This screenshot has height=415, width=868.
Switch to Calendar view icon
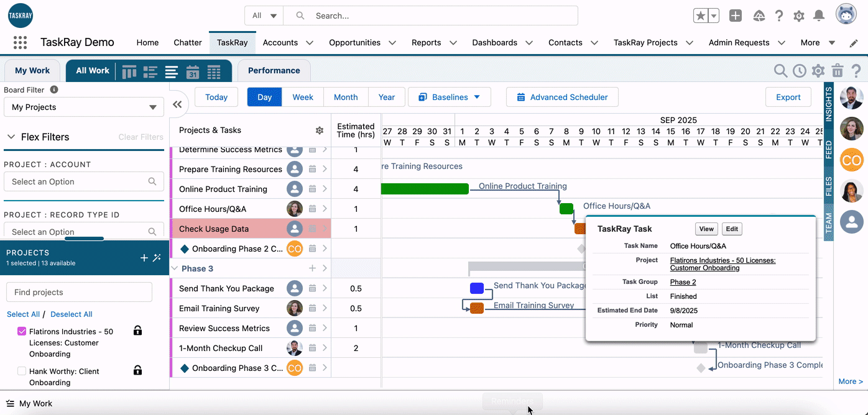tap(193, 71)
